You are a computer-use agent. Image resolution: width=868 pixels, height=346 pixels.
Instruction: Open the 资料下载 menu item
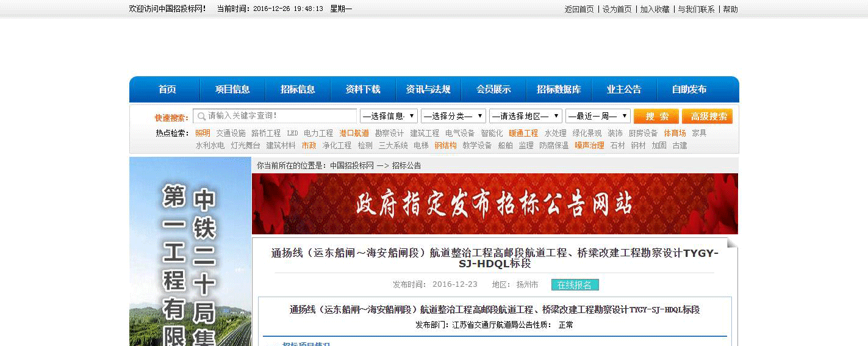coord(363,90)
